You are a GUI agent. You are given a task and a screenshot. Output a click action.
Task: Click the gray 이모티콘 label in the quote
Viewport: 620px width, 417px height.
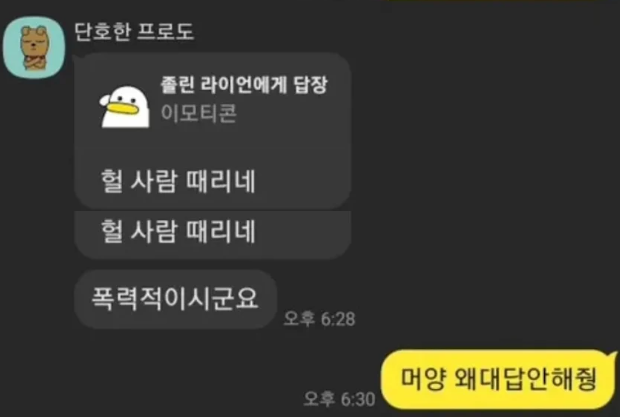pyautogui.click(x=199, y=113)
